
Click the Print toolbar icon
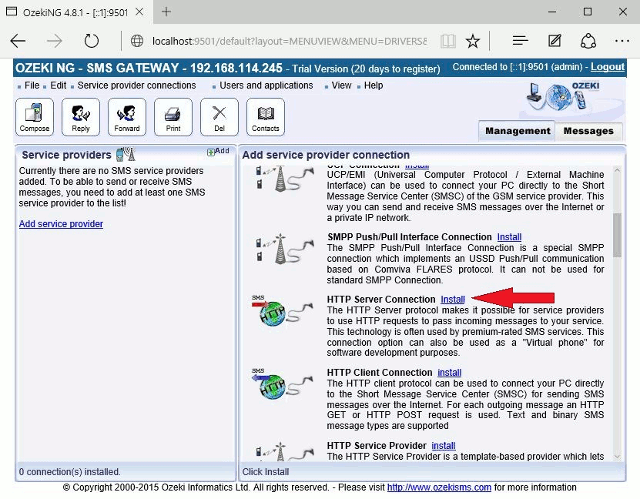pos(172,117)
